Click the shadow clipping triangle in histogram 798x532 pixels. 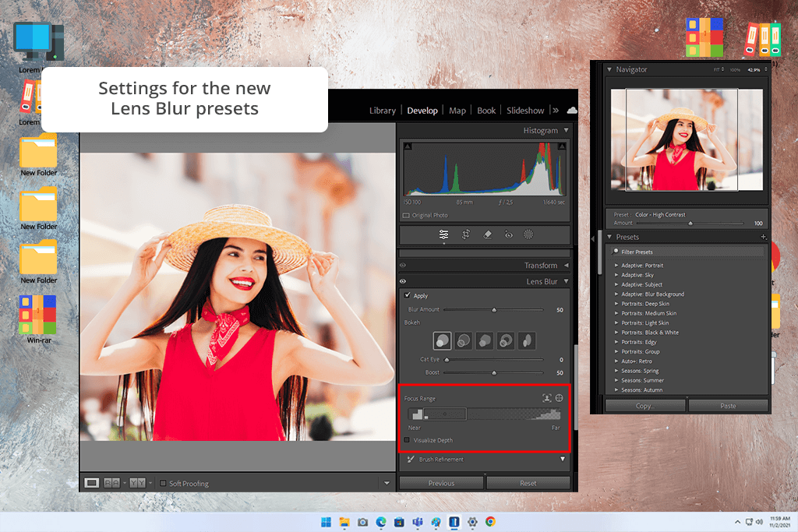(x=408, y=146)
